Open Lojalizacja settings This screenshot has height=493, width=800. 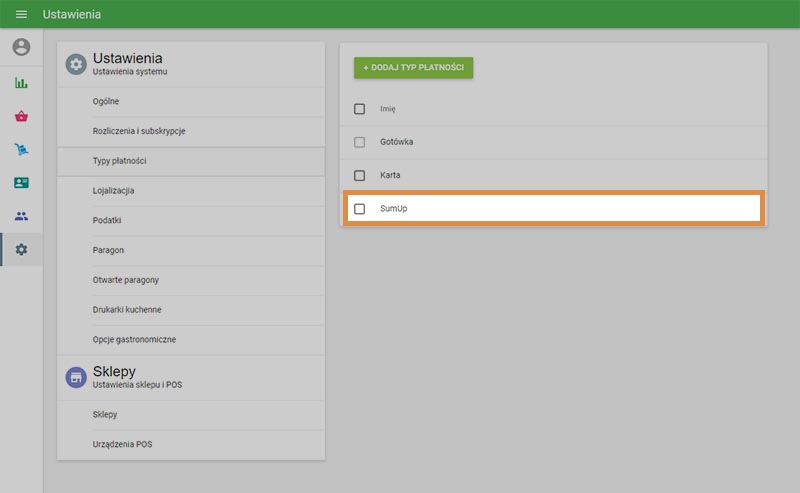coord(113,190)
